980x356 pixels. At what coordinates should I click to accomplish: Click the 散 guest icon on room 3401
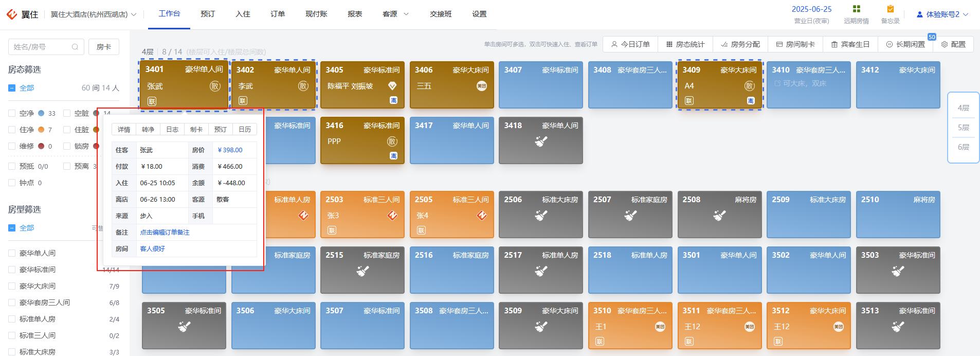tap(215, 86)
